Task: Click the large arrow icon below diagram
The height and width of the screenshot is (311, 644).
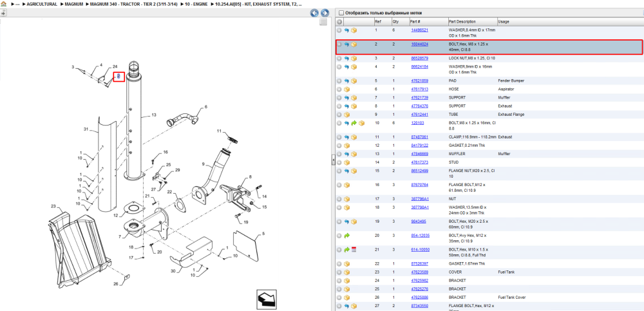Action: click(266, 299)
